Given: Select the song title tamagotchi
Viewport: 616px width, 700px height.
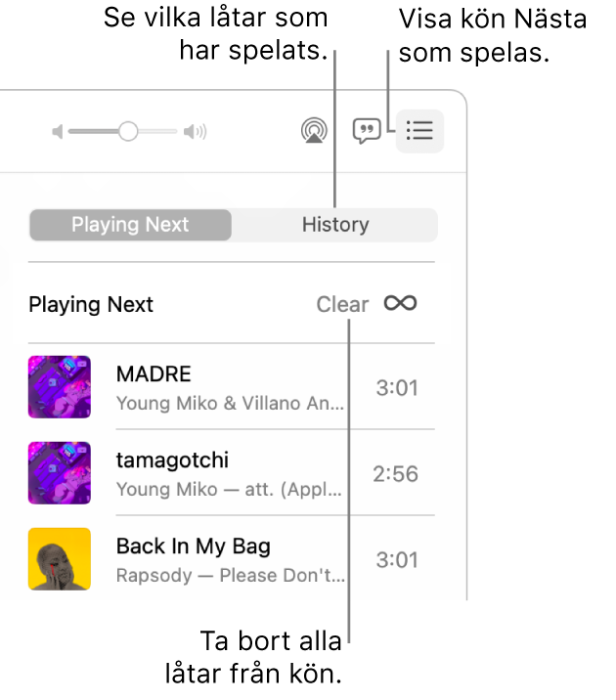Looking at the screenshot, I should 172,460.
